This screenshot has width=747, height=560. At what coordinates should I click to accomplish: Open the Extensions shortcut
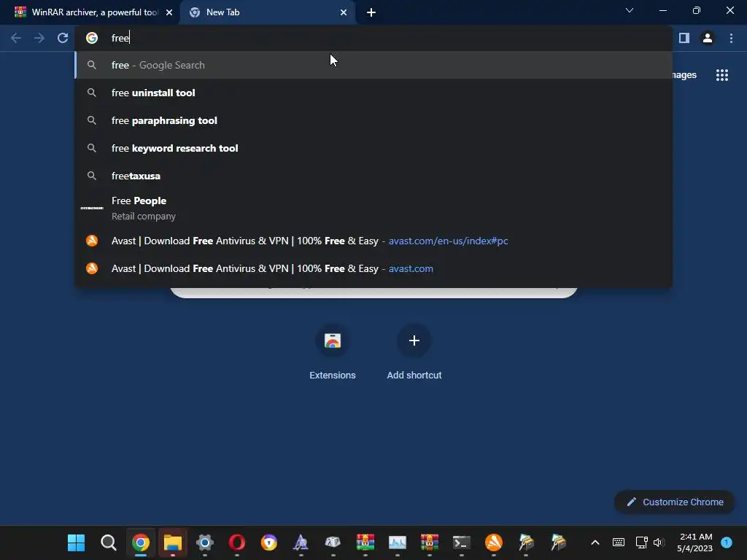coord(333,351)
